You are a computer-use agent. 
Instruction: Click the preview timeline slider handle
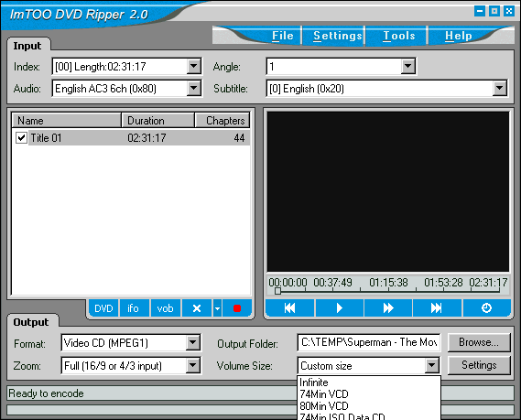tap(277, 291)
